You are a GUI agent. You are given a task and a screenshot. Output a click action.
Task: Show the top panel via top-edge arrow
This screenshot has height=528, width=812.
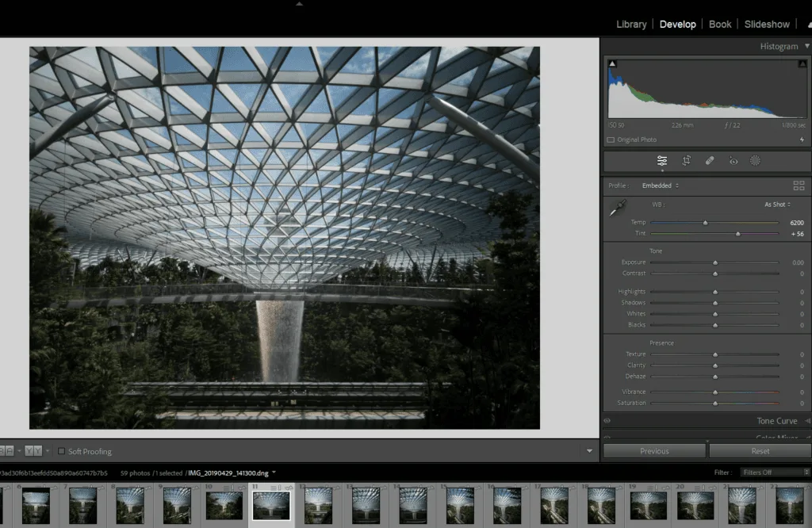[x=299, y=4]
